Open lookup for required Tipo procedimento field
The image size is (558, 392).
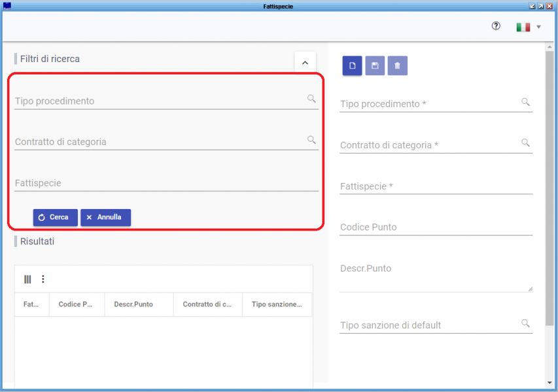pos(525,102)
